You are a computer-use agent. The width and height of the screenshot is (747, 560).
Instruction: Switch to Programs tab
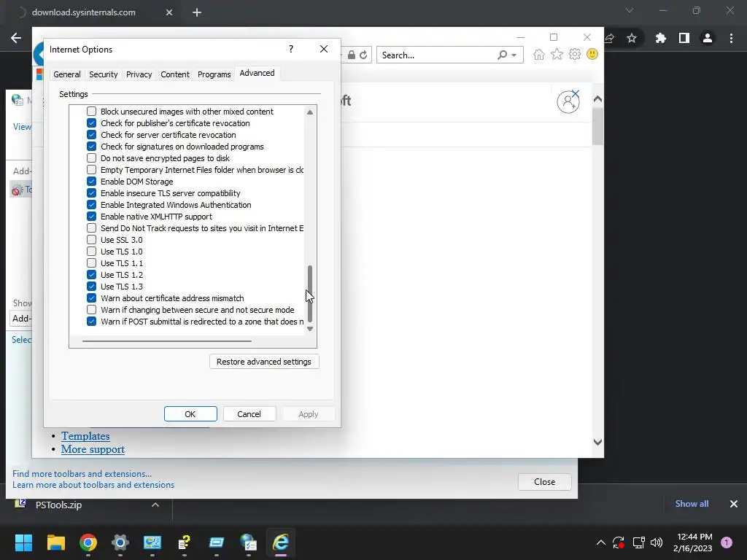214,74
